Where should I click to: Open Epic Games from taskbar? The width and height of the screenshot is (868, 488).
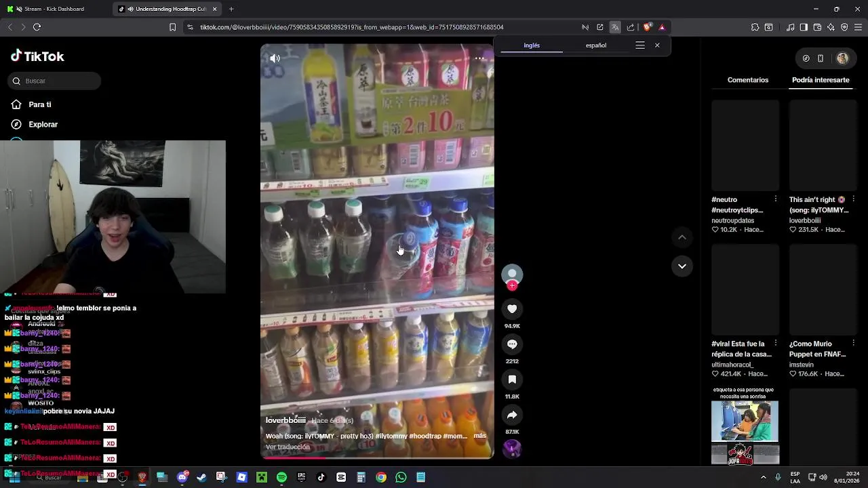(301, 477)
